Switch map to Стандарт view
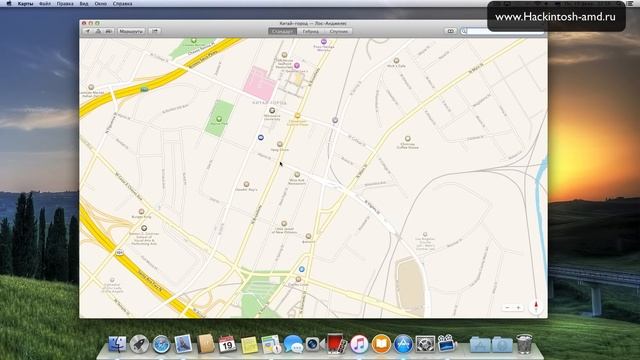This screenshot has height=360, width=640. pyautogui.click(x=282, y=31)
